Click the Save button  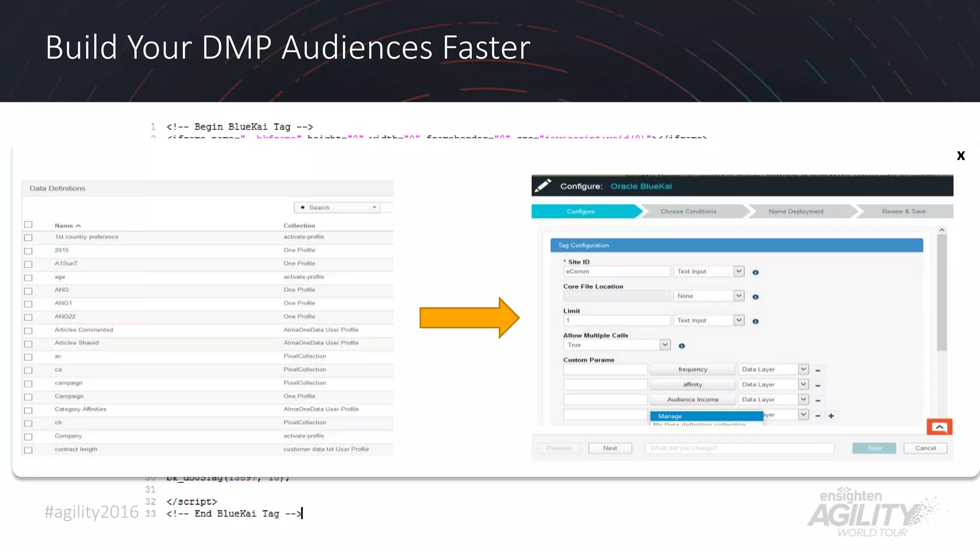click(874, 448)
